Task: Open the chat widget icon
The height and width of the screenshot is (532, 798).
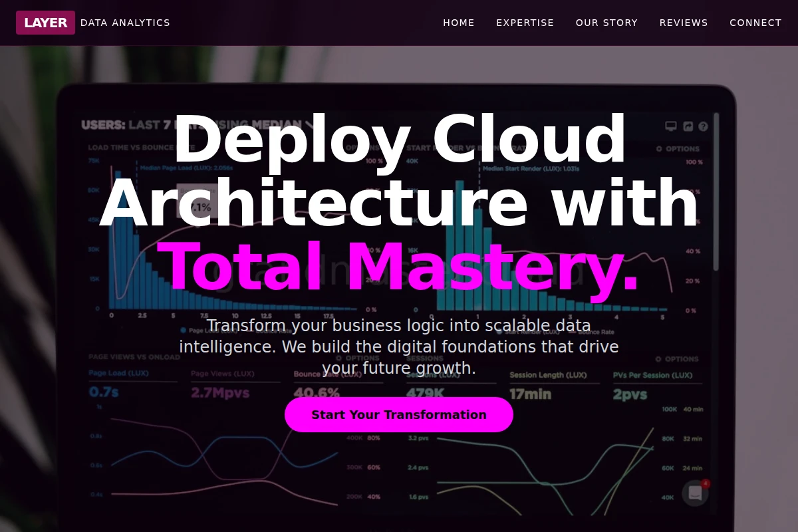Action: [695, 493]
